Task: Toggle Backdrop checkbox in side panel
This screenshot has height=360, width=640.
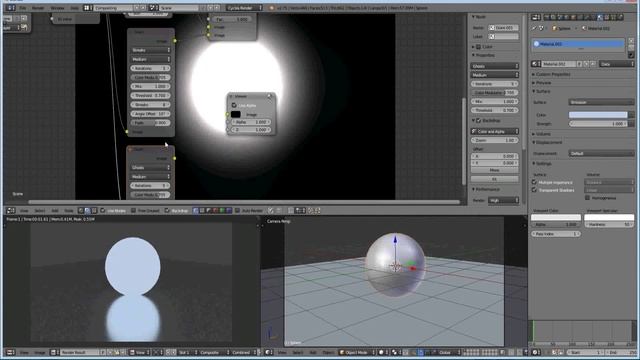Action: tap(479, 121)
